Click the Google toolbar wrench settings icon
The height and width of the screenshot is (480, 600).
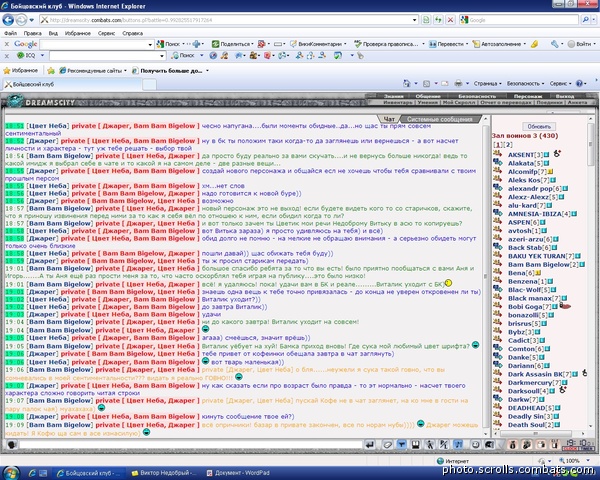point(554,44)
